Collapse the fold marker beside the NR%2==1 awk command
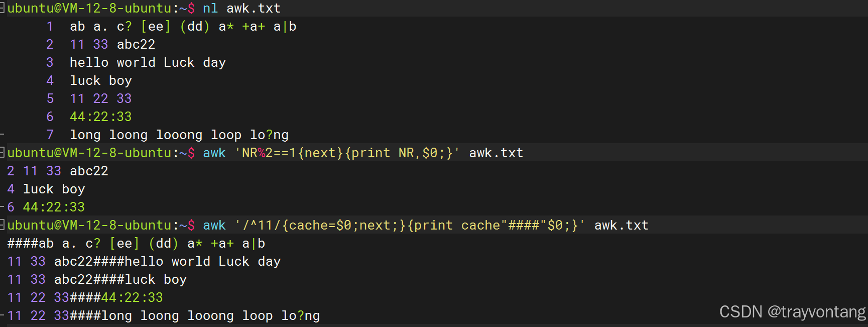Viewport: 868px width, 327px height. (x=2, y=153)
